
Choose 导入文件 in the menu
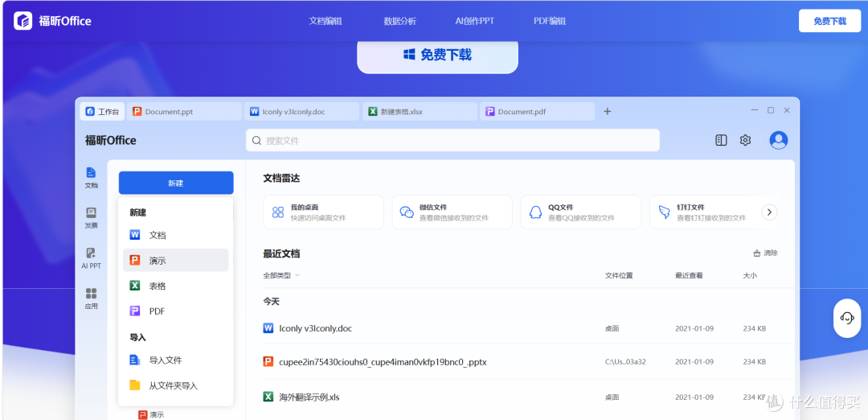point(175,360)
